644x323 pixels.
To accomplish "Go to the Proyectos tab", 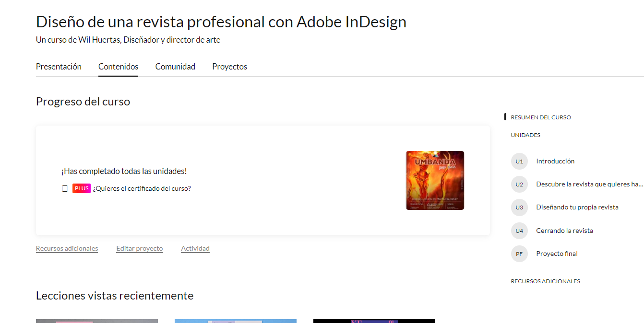I will [x=229, y=67].
